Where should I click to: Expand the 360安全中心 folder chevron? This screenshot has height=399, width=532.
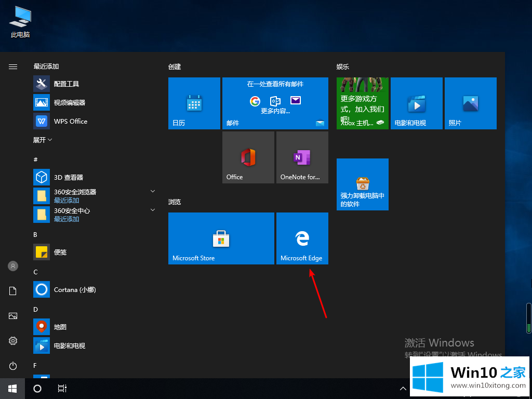pos(153,210)
